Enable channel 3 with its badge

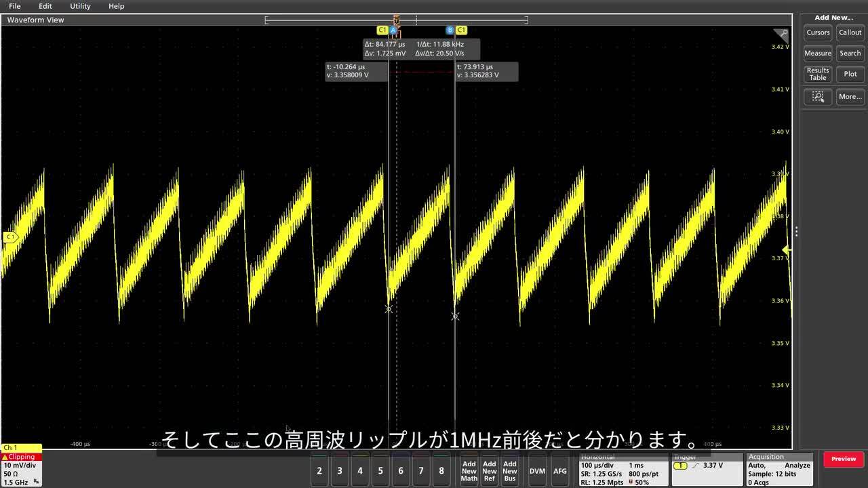tap(340, 470)
